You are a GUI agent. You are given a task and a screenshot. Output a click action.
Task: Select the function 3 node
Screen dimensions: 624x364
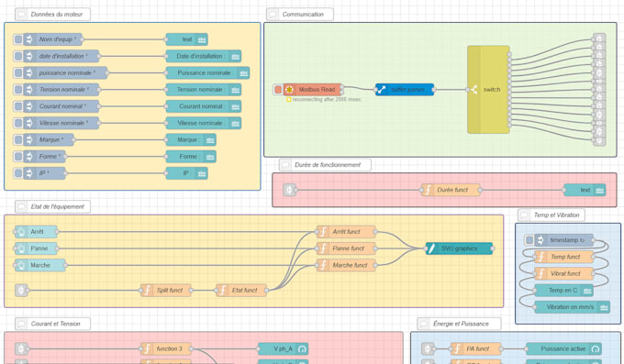(x=166, y=349)
